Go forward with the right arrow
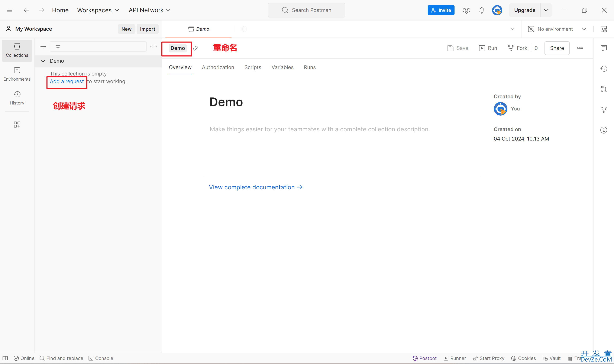Image resolution: width=614 pixels, height=364 pixels. [x=42, y=10]
